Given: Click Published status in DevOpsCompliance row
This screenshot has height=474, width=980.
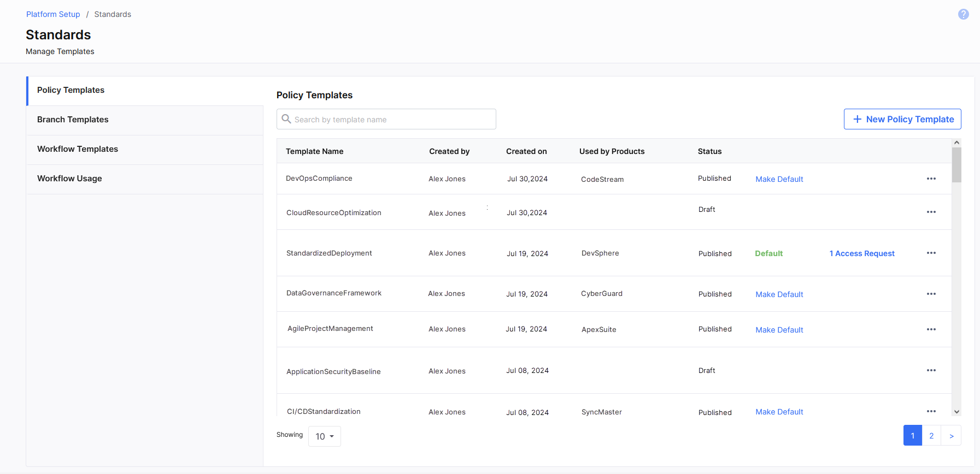Looking at the screenshot, I should click(714, 179).
